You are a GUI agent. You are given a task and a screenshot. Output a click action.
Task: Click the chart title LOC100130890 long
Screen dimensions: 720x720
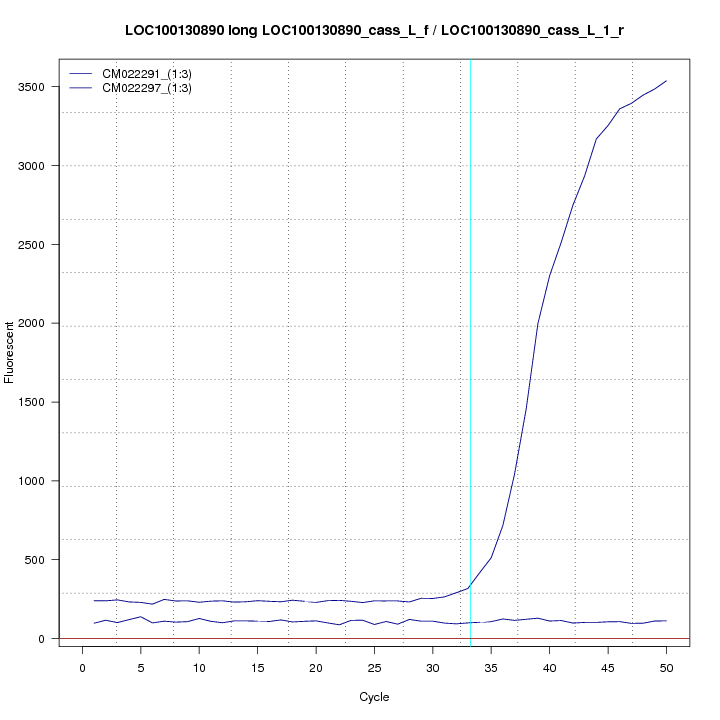(x=374, y=31)
